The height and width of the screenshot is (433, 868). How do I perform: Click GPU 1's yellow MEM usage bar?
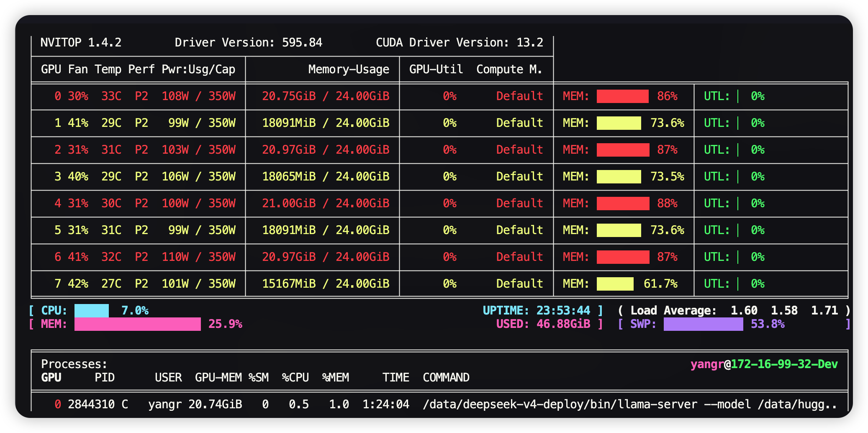click(619, 123)
